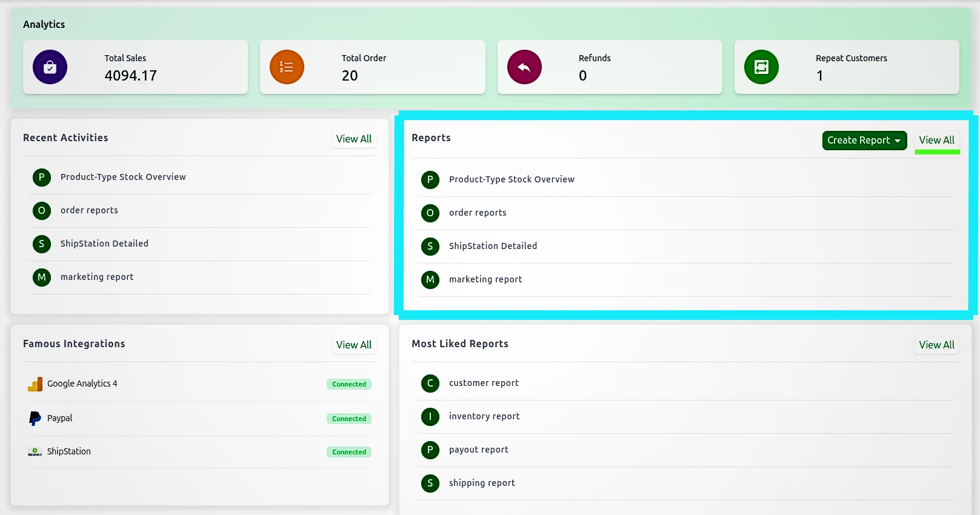This screenshot has height=515, width=980.
Task: Click Connected badge for Google Analytics 4
Action: (349, 384)
